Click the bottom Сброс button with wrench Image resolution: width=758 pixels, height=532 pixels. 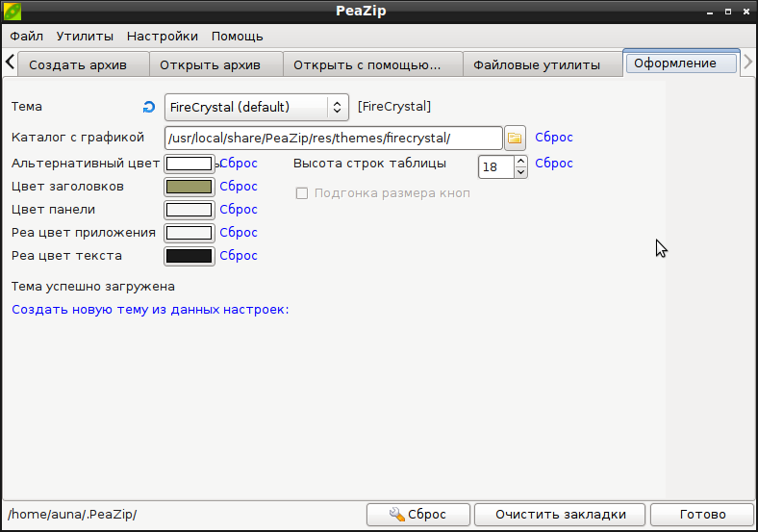[x=418, y=515]
